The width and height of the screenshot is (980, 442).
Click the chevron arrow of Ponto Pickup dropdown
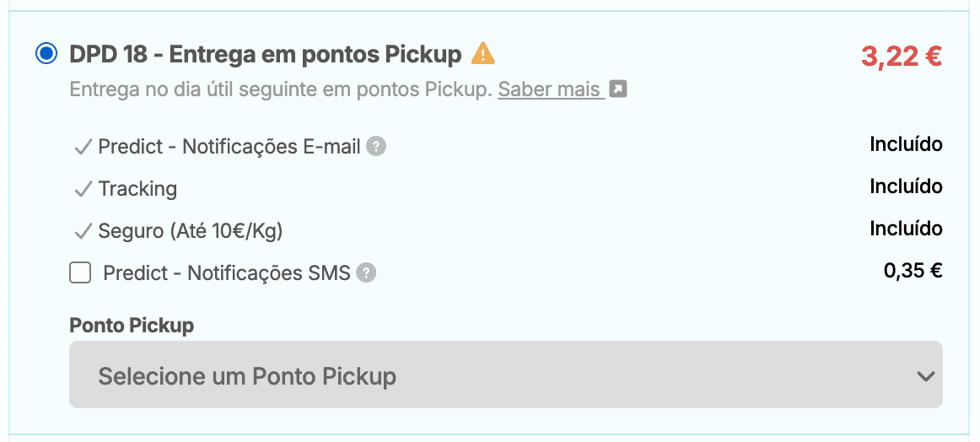click(925, 376)
